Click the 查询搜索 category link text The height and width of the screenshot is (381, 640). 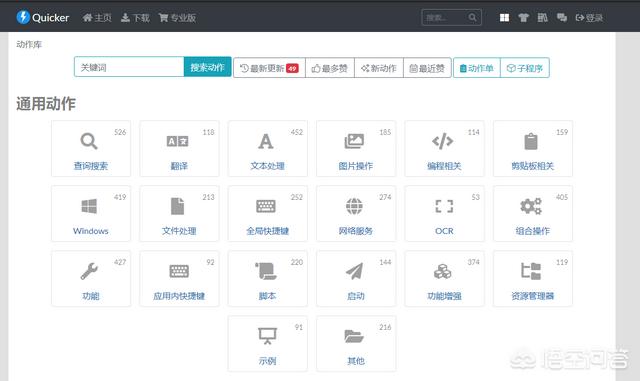click(x=91, y=166)
